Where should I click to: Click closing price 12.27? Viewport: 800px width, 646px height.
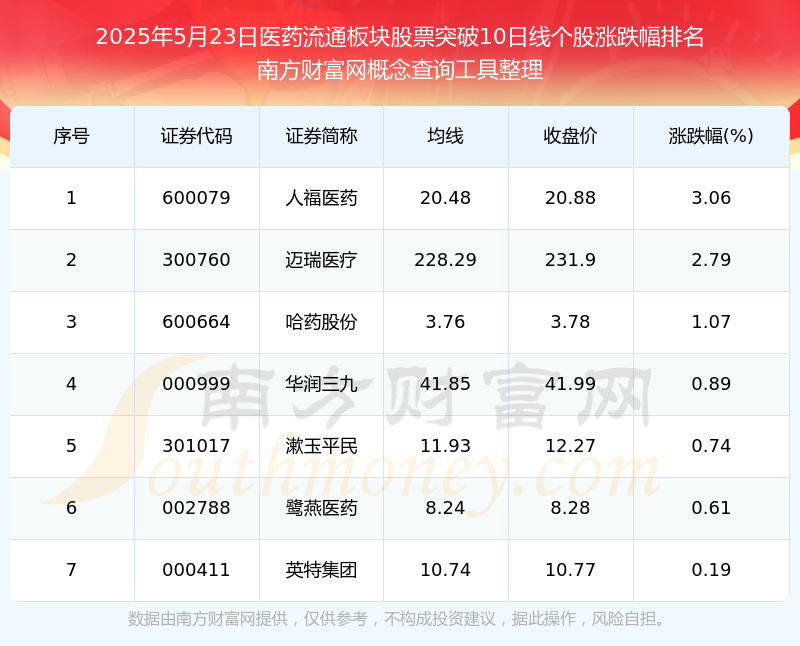(570, 446)
